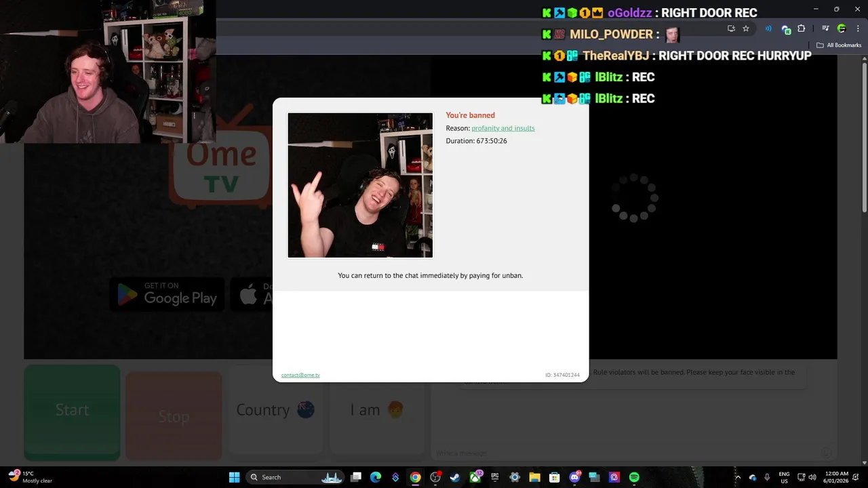Open Steam from the taskbar
This screenshot has height=488, width=868.
[x=455, y=477]
